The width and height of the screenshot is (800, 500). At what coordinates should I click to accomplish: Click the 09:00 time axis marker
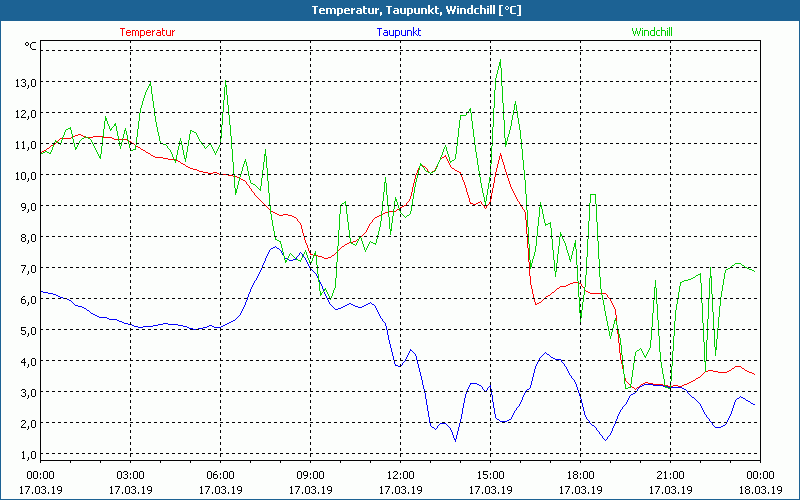pos(310,475)
